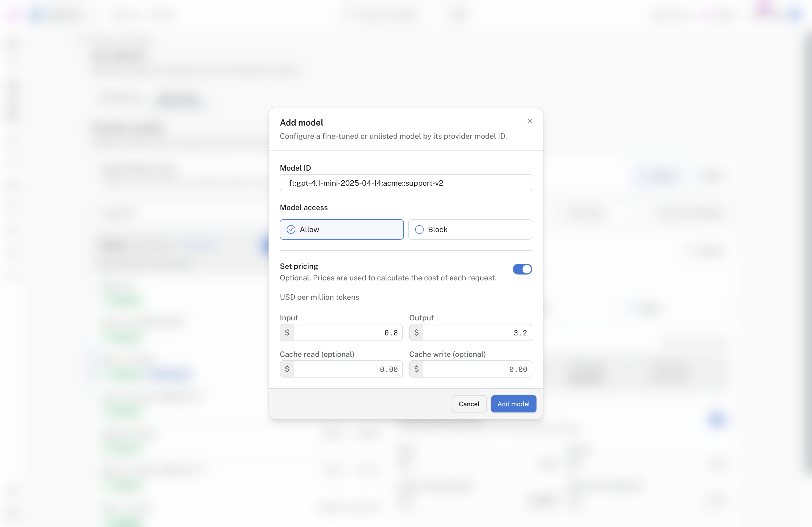Click the 'USD per million tokens' text
Screen dimensions: 812x527
pyautogui.click(x=319, y=297)
